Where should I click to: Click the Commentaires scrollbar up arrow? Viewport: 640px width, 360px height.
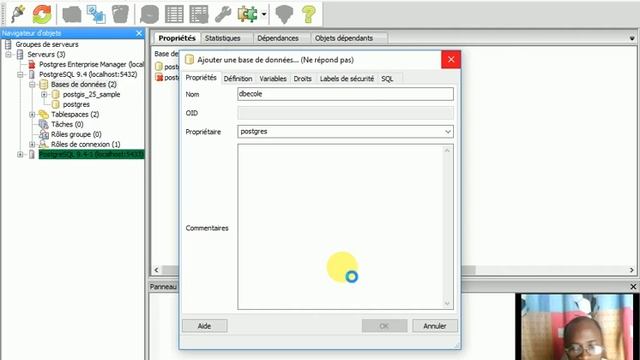tap(447, 151)
